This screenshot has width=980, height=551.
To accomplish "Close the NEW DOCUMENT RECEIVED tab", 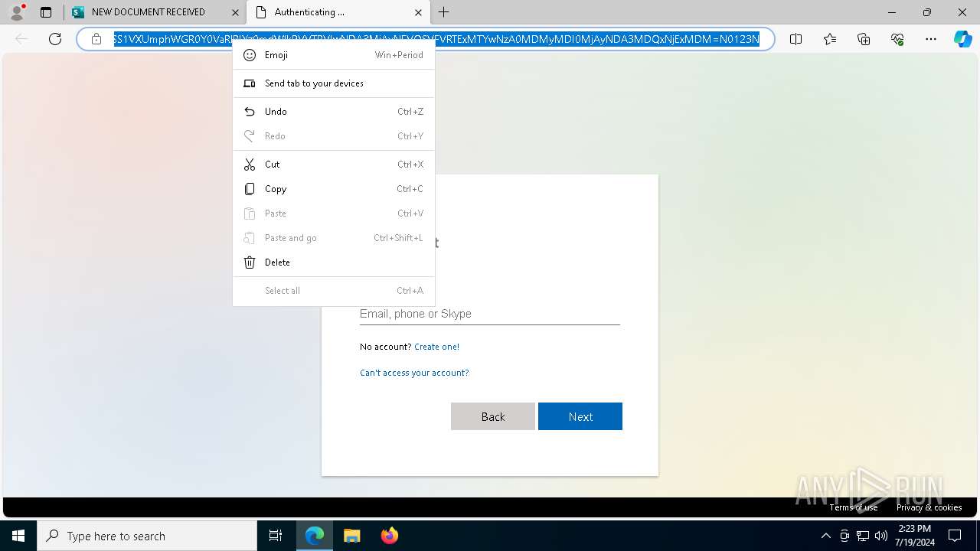I will tap(235, 12).
